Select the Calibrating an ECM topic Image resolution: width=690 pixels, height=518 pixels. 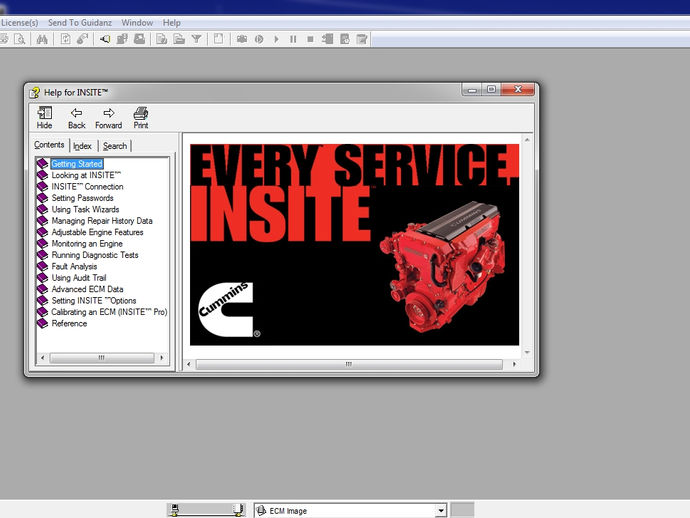coord(109,312)
